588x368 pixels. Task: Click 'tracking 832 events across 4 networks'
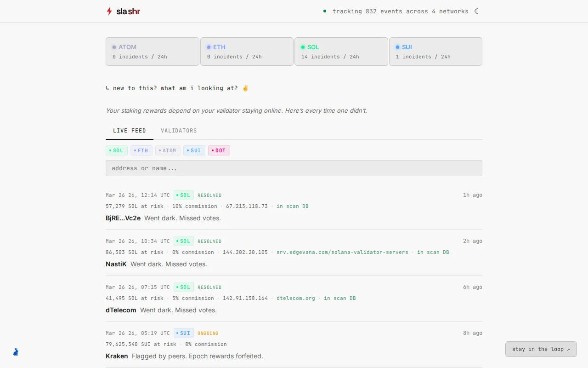coord(401,11)
